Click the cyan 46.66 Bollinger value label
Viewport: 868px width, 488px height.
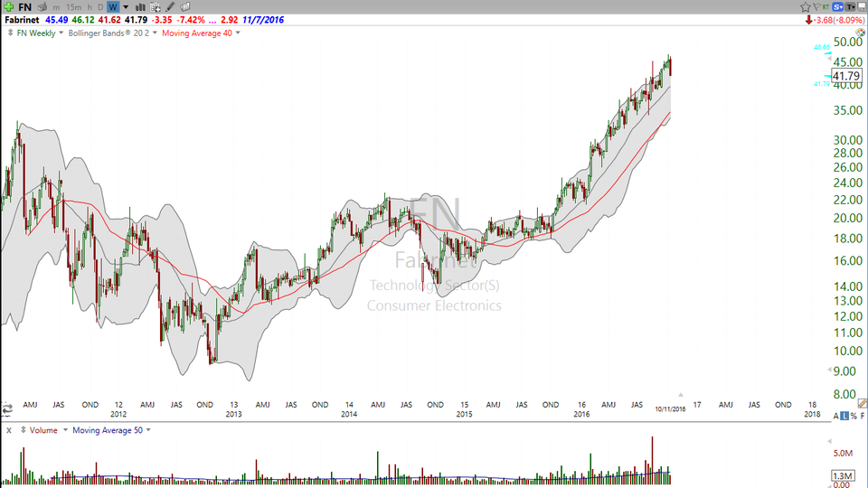[822, 48]
